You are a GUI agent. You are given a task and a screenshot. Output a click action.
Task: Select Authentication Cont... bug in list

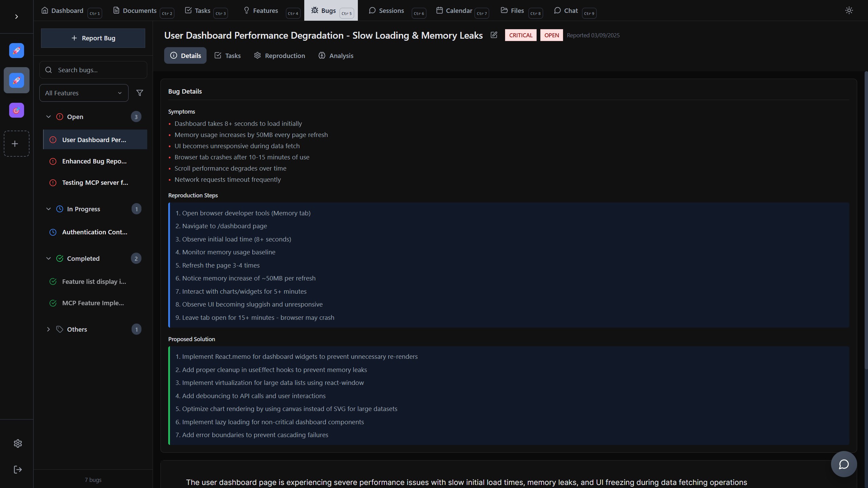pyautogui.click(x=95, y=232)
